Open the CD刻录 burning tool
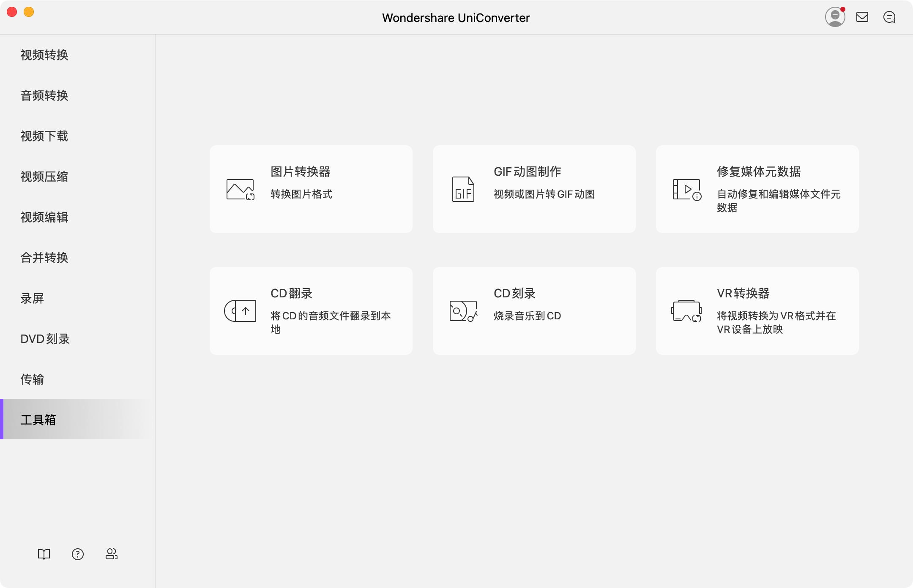 [534, 310]
